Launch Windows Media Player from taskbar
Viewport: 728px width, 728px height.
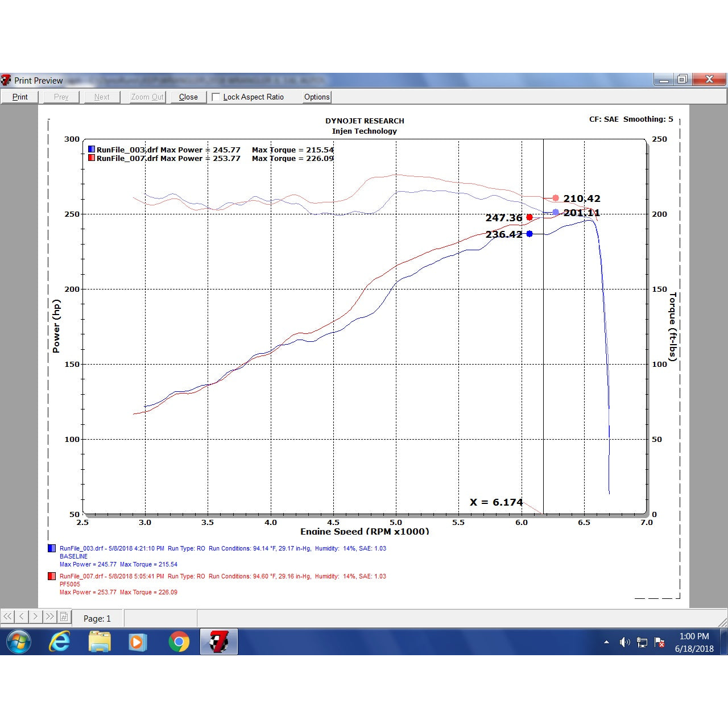pos(138,642)
